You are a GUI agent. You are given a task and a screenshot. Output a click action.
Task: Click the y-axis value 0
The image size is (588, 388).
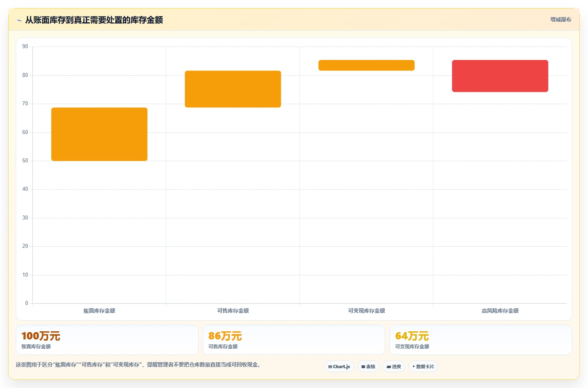coord(27,303)
